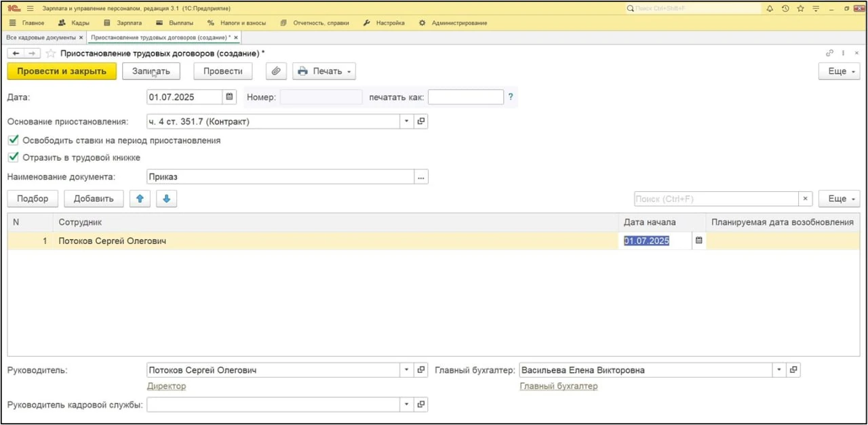Expand the Руководитель кадровой службы dropdown
868x425 pixels.
(x=408, y=405)
